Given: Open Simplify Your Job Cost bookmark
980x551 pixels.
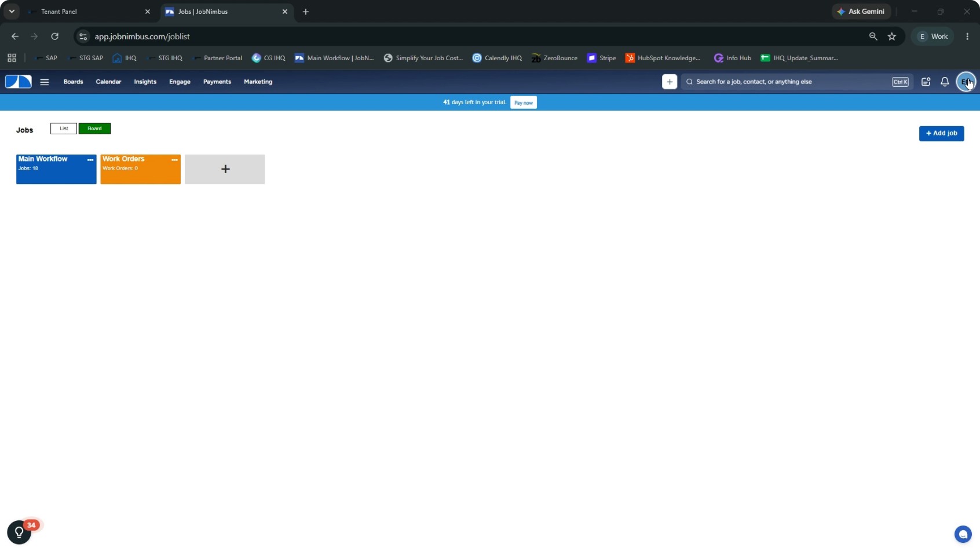Looking at the screenshot, I should pyautogui.click(x=423, y=58).
